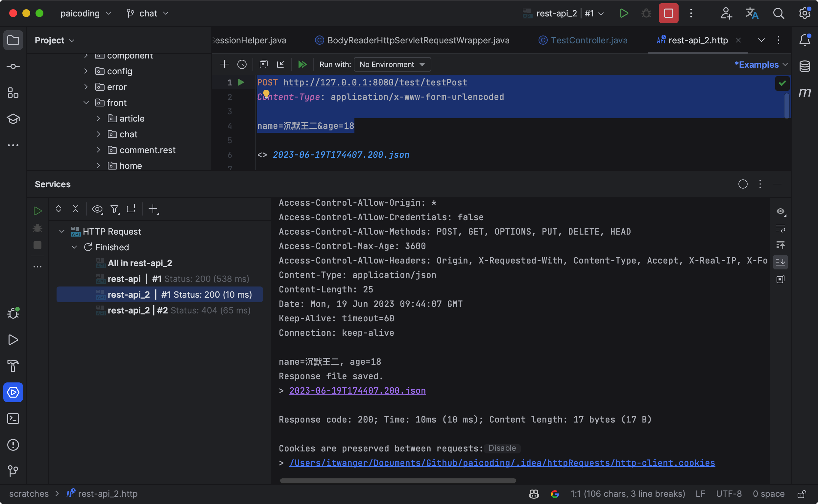Collapse the front folder in Project tree
The image size is (818, 504).
pos(86,103)
